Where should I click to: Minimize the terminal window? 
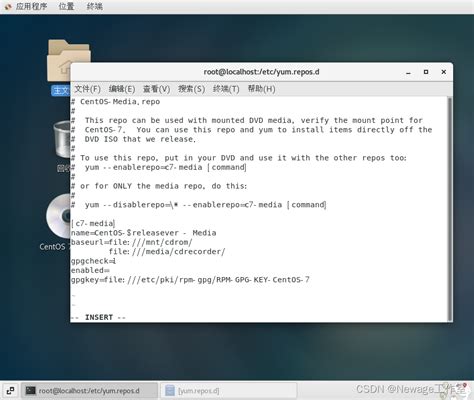pos(408,72)
